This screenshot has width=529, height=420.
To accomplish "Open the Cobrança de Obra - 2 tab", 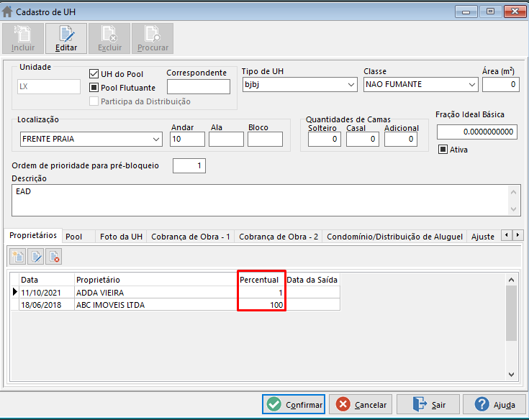I will (x=279, y=237).
